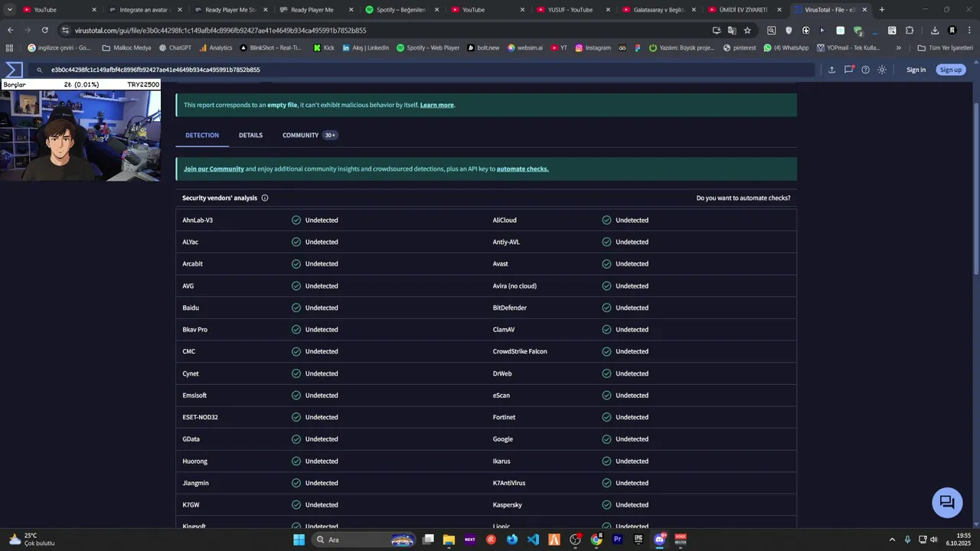
Task: Click the automate checks link
Action: 522,169
